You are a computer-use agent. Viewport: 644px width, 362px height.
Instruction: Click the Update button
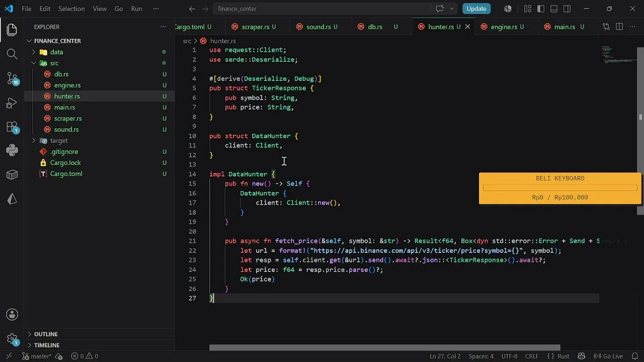pos(476,9)
